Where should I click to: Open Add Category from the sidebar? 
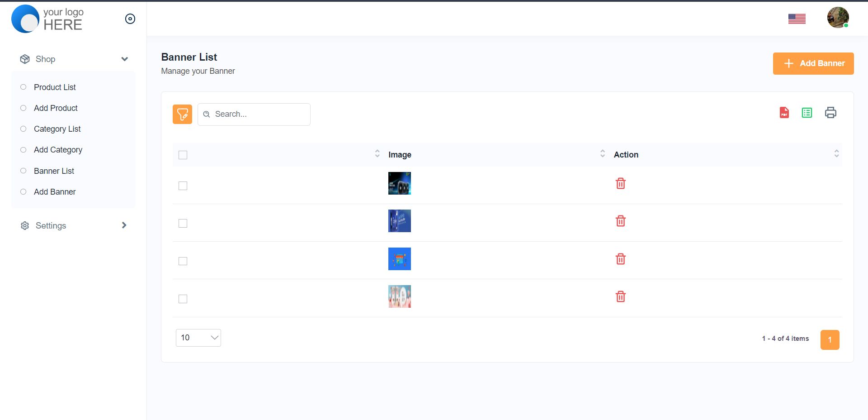[x=58, y=150]
